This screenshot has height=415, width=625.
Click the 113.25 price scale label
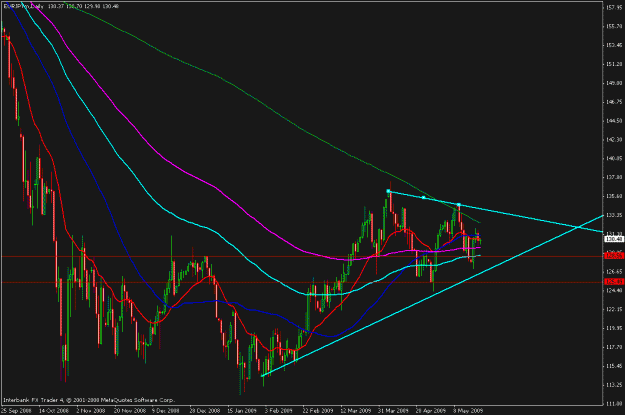point(614,385)
